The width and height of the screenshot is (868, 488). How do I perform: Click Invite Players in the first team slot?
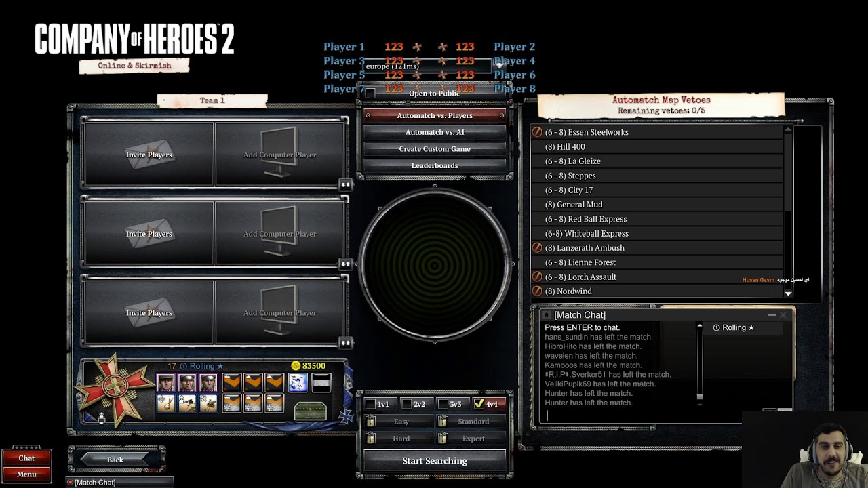(x=149, y=155)
